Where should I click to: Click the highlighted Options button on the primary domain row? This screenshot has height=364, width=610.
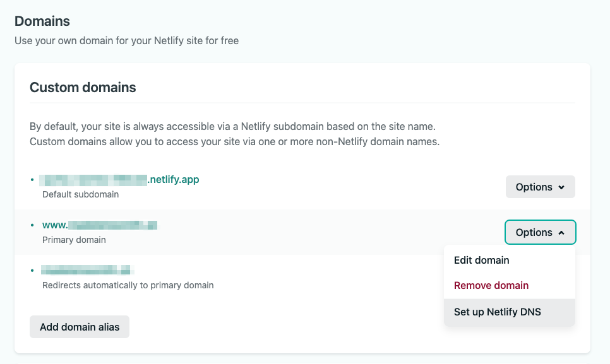540,232
